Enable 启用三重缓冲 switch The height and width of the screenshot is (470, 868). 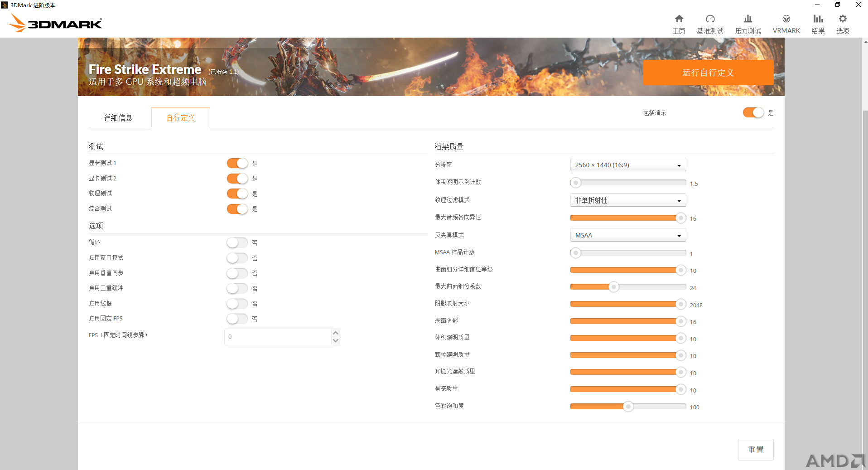click(237, 288)
